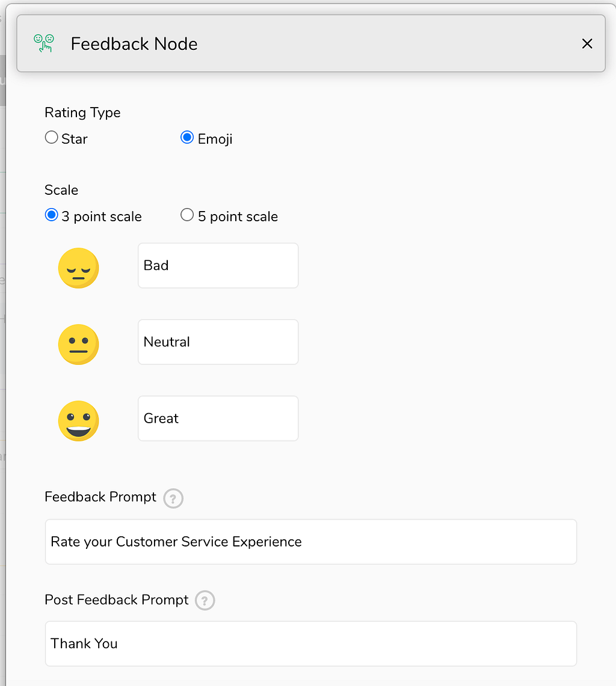Focus the Thank You post feedback field
The height and width of the screenshot is (686, 616).
[311, 643]
